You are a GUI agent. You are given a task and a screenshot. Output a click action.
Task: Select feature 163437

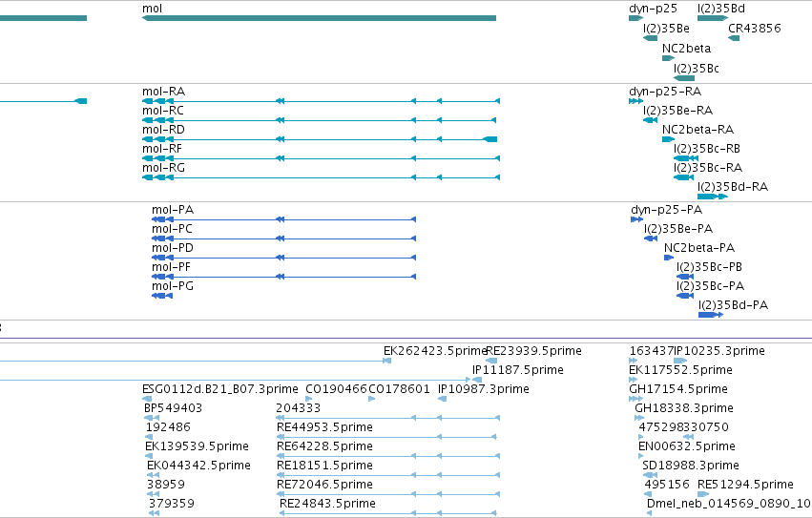tap(633, 361)
